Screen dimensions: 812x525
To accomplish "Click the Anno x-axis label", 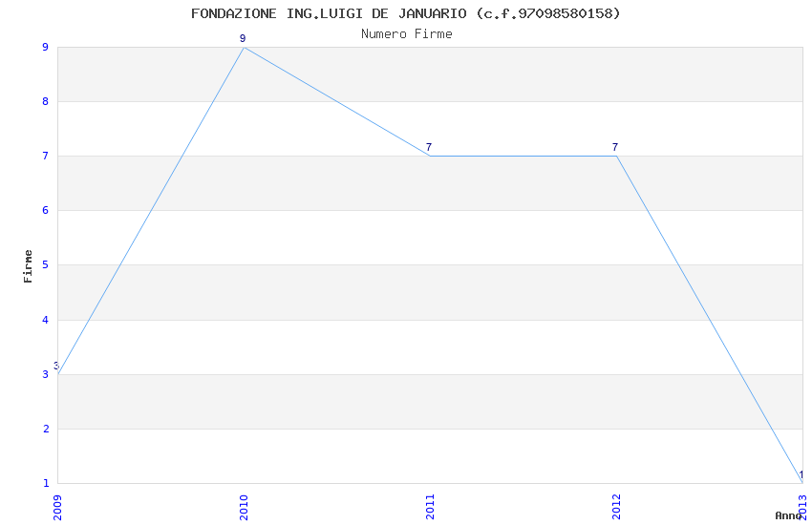I will (x=788, y=515).
